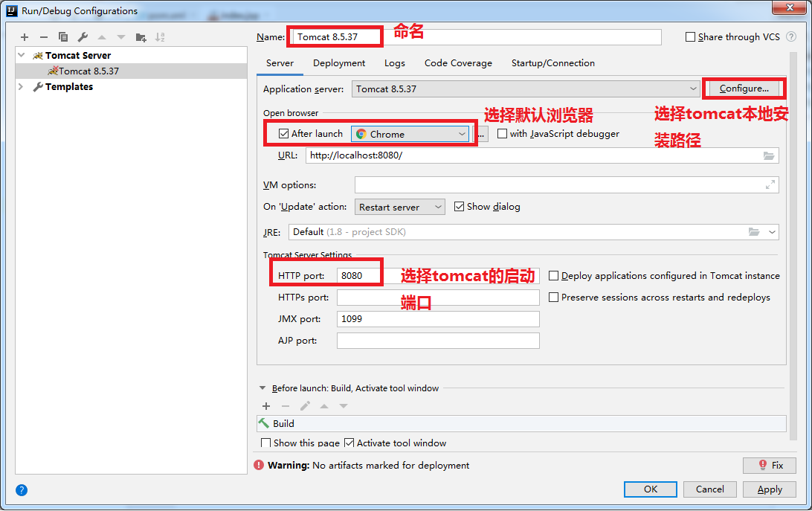Viewport: 812px width, 511px height.
Task: Click the Apply button
Action: 770,489
